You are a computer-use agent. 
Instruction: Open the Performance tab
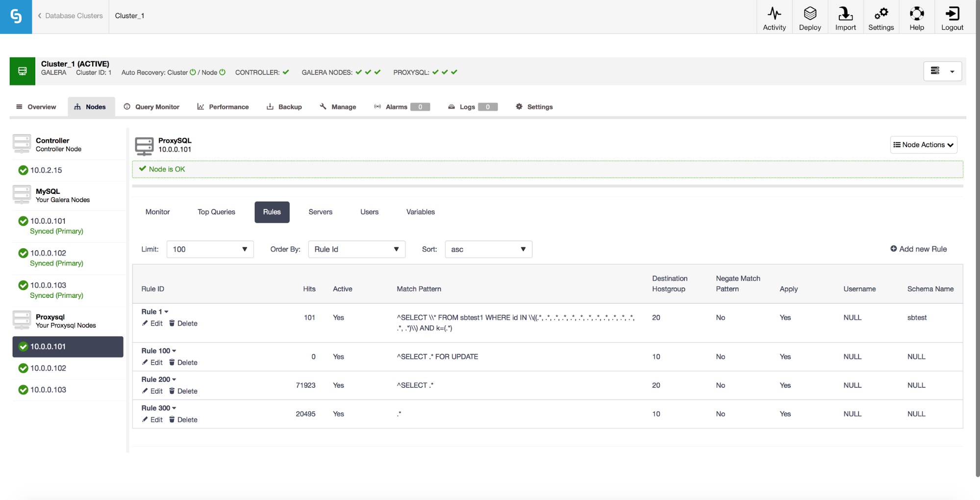[x=223, y=106]
